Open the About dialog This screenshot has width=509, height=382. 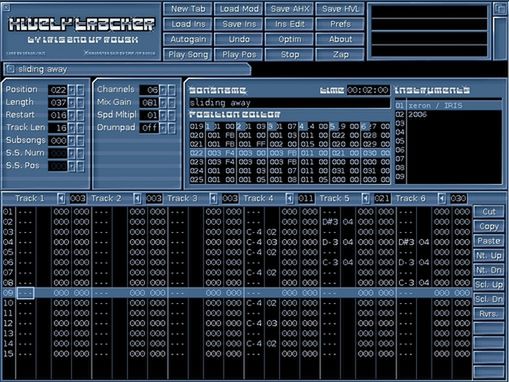tap(340, 39)
